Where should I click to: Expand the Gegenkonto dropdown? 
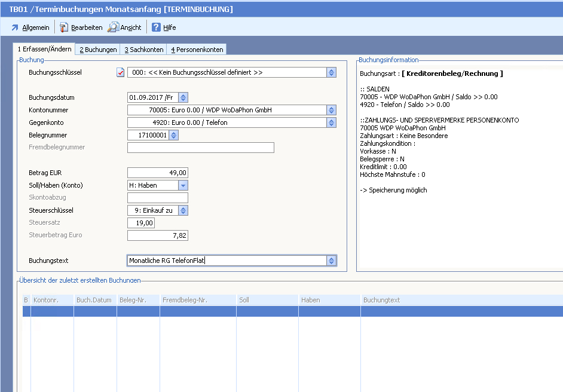(x=331, y=122)
